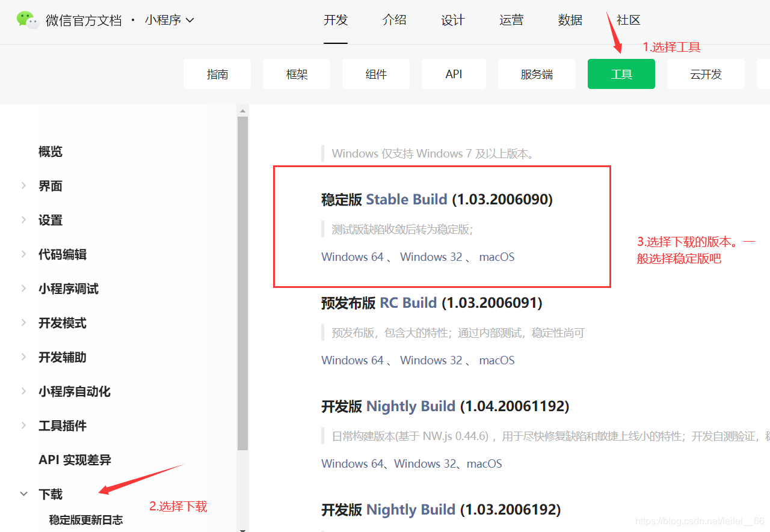Viewport: 770px width, 532px height.
Task: Expand the 开发模式 sidebar chevron
Action: pos(24,323)
